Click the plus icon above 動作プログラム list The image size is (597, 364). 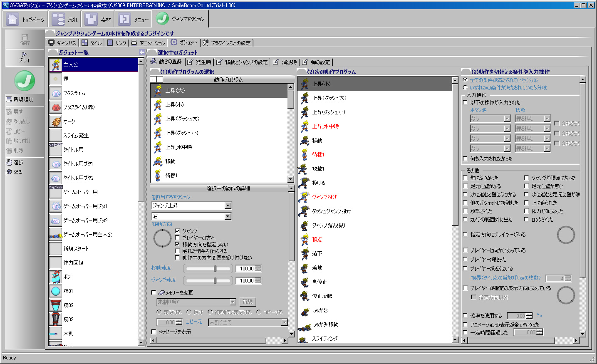[x=153, y=79]
